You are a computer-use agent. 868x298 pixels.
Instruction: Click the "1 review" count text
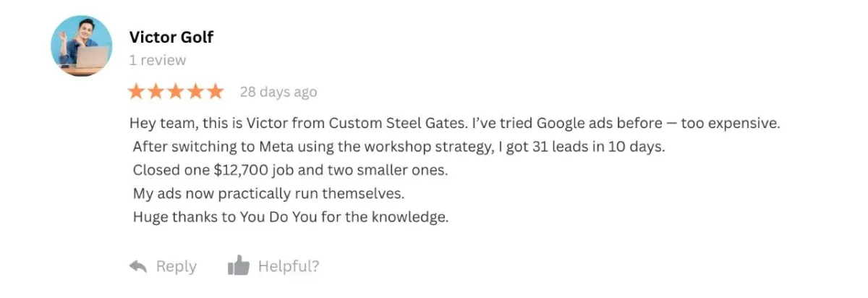(158, 60)
